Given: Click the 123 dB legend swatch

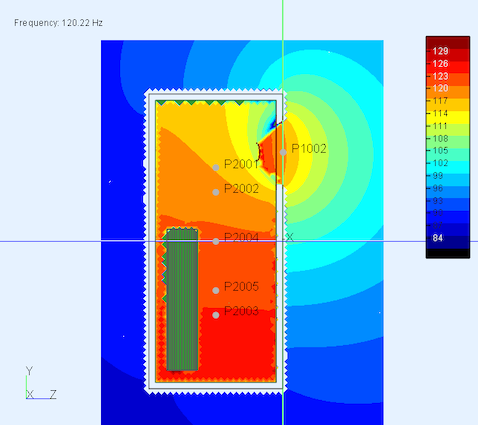Looking at the screenshot, I should [448, 80].
